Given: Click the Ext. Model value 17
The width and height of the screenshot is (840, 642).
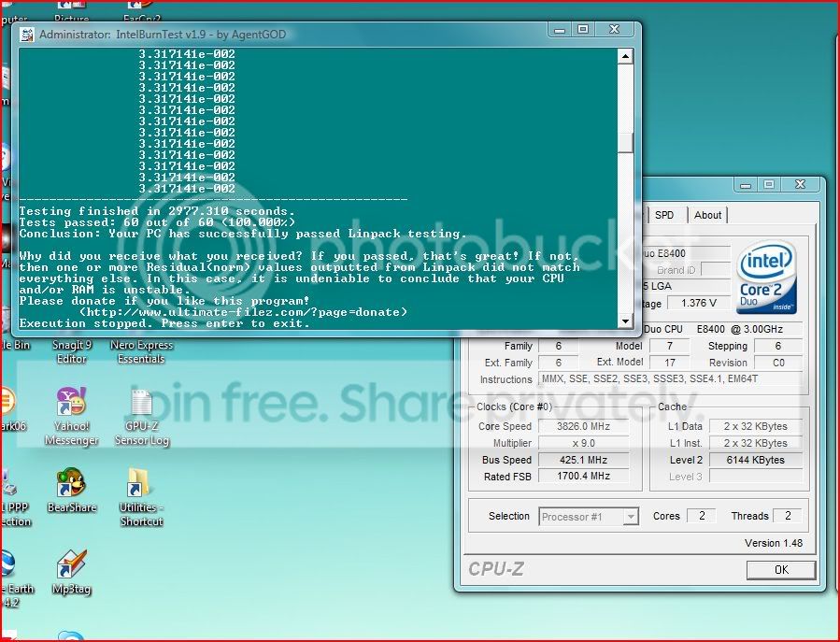Looking at the screenshot, I should tap(670, 363).
